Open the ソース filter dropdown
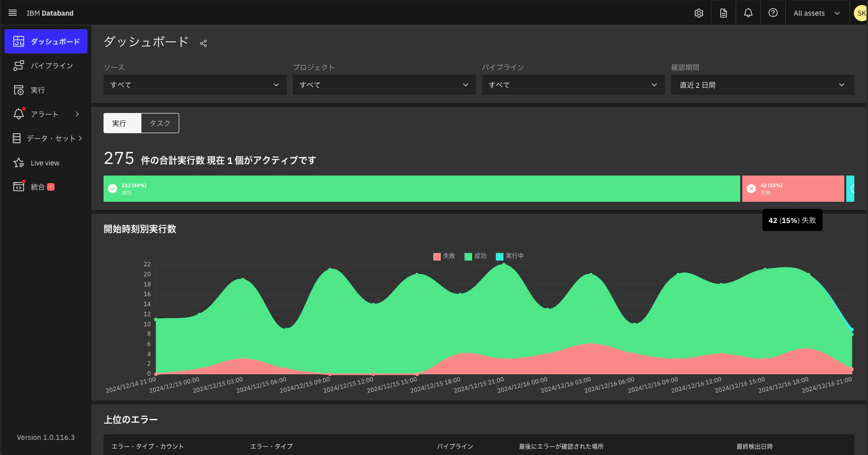 [195, 85]
